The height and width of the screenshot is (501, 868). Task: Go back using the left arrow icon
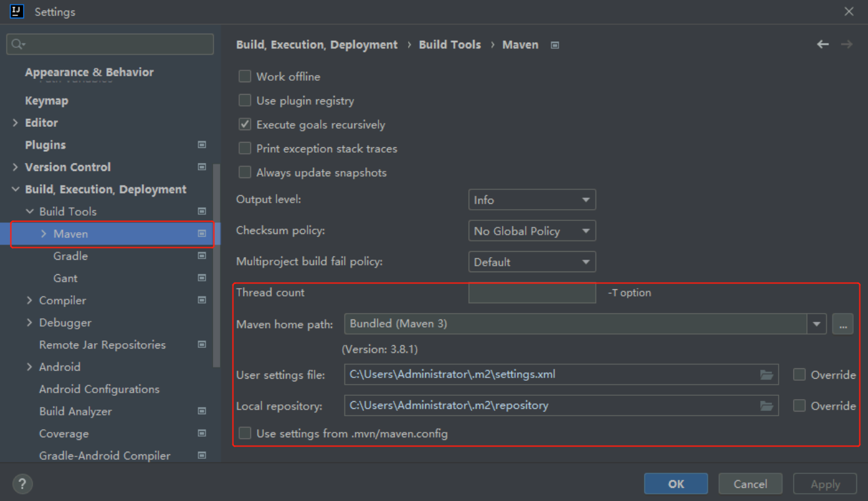(x=823, y=44)
